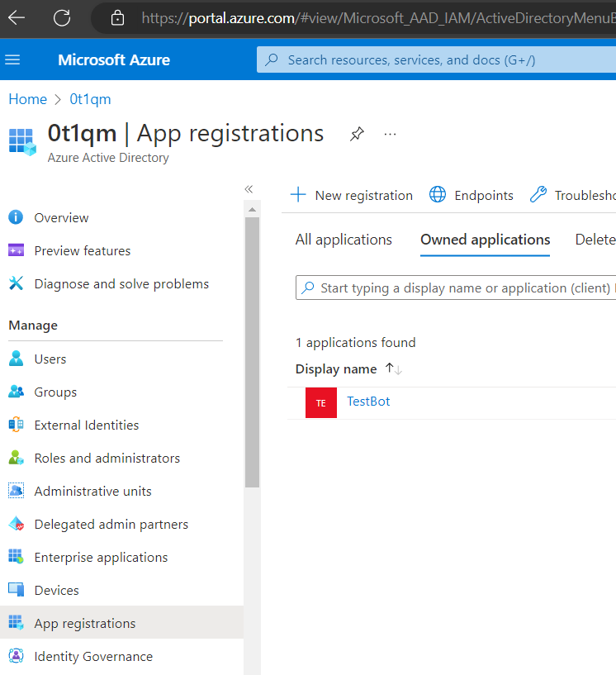This screenshot has width=616, height=675.
Task: Sort by Display name column arrows
Action: click(393, 369)
